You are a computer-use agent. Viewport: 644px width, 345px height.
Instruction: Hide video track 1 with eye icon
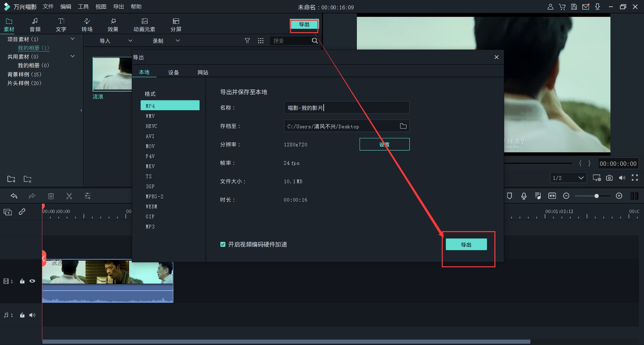[x=32, y=281]
